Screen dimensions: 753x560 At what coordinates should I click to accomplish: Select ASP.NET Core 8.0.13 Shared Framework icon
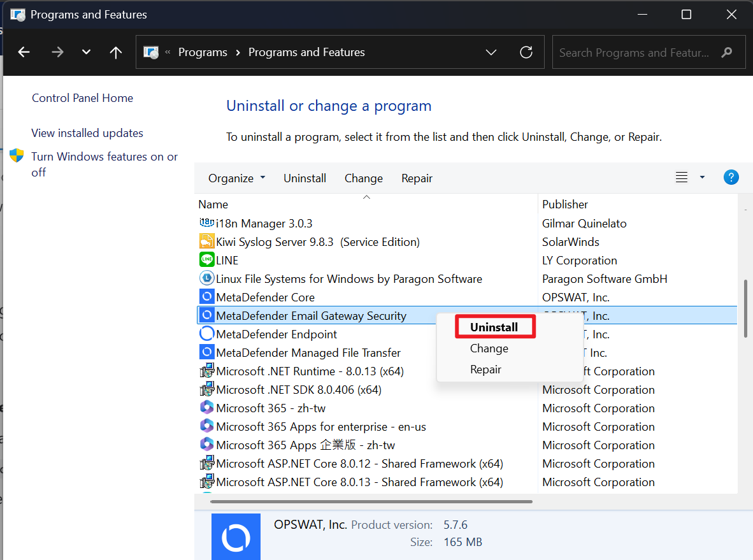click(x=206, y=481)
